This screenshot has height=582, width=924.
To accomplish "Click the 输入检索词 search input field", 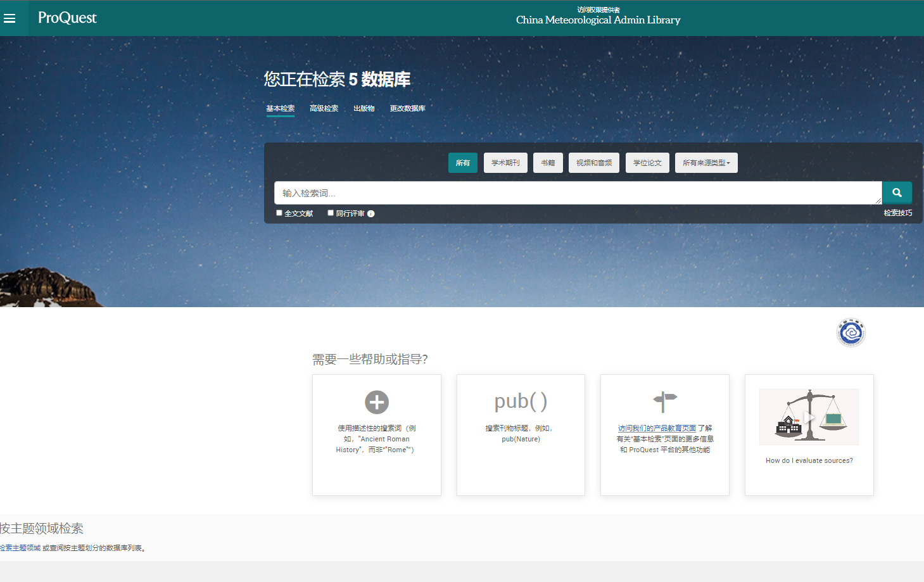I will tap(578, 193).
